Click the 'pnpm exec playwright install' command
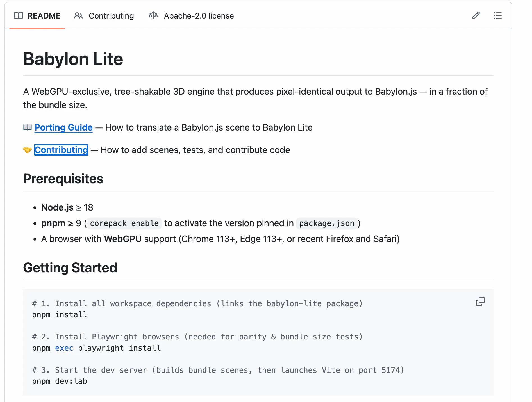The width and height of the screenshot is (532, 402). tap(96, 348)
